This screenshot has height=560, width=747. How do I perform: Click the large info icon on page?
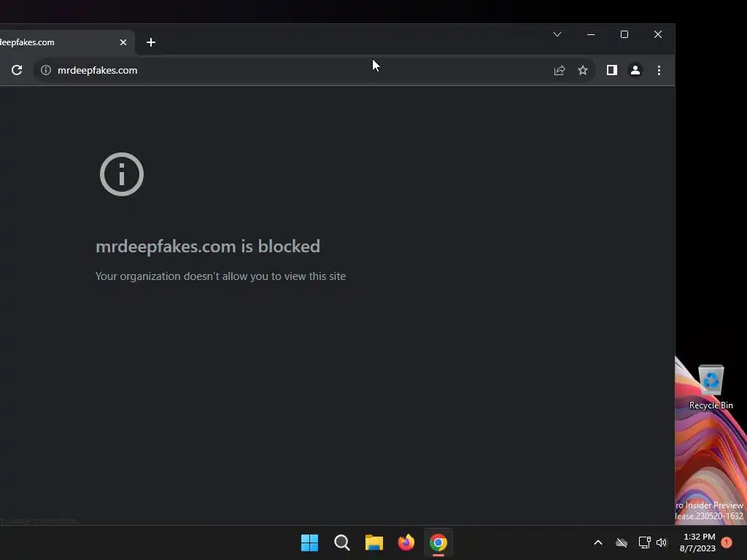click(x=122, y=174)
